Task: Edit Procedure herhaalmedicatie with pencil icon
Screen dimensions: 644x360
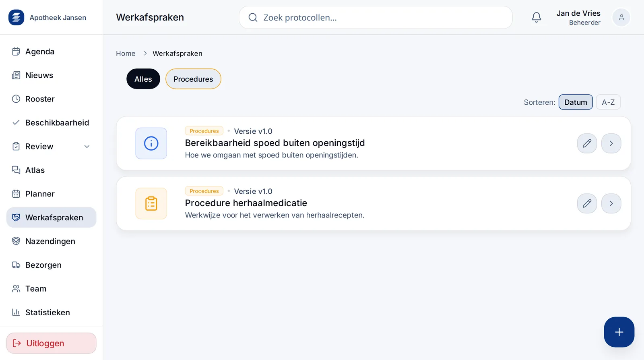Action: (587, 203)
